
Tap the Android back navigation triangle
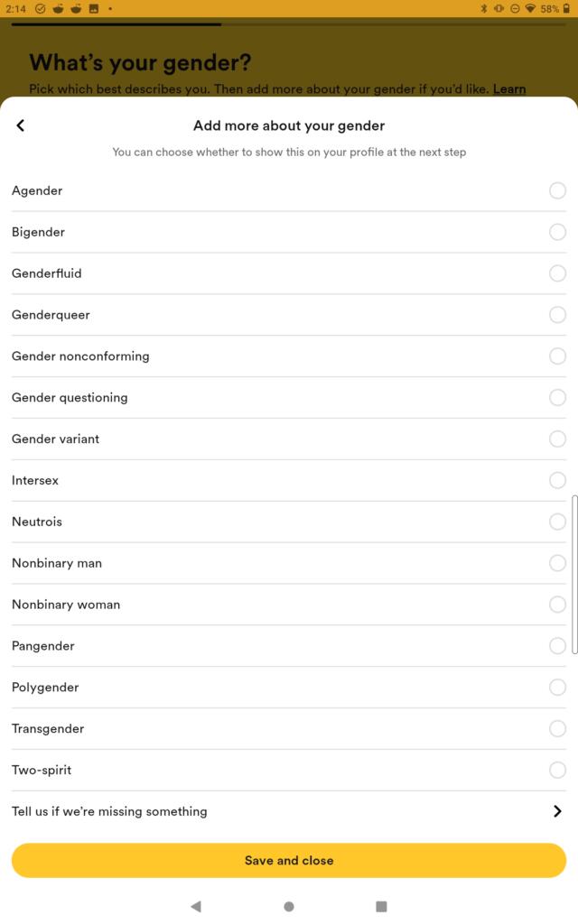(x=196, y=906)
